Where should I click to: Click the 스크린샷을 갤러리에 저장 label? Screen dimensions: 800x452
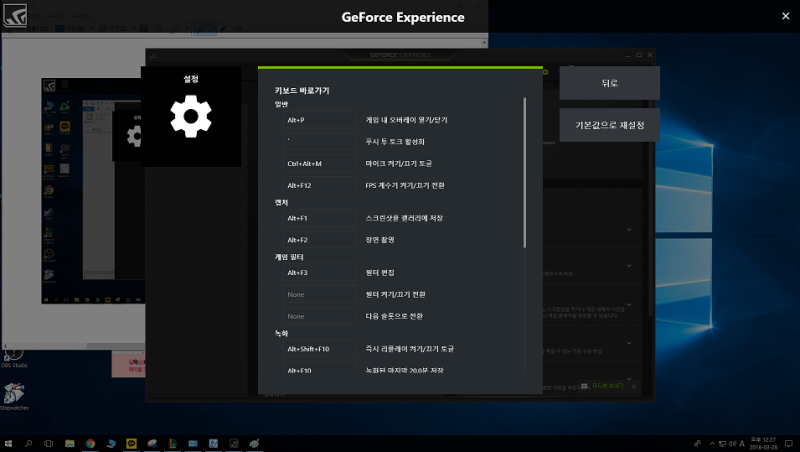coord(404,218)
